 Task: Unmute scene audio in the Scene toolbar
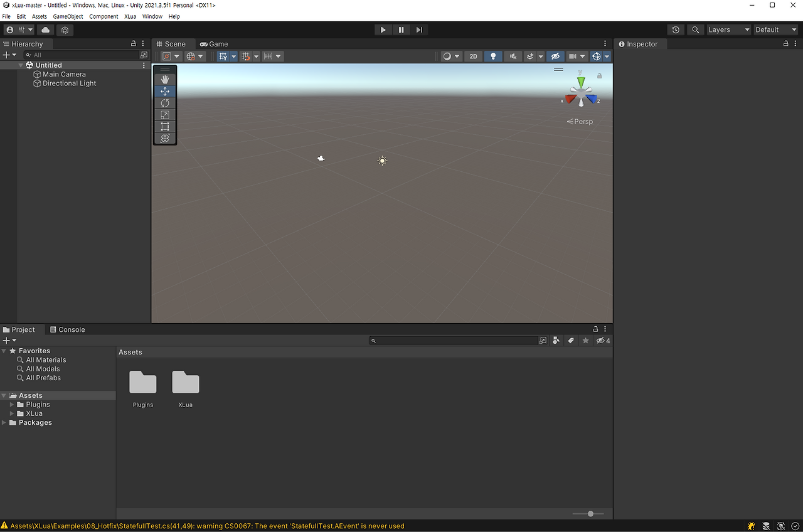(x=513, y=56)
